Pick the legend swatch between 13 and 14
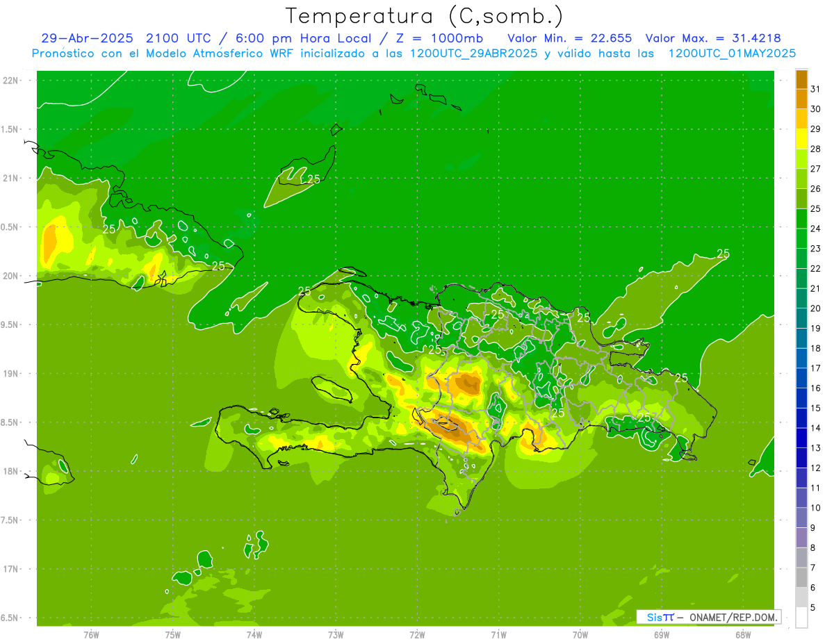This screenshot has width=834, height=644. tap(801, 438)
